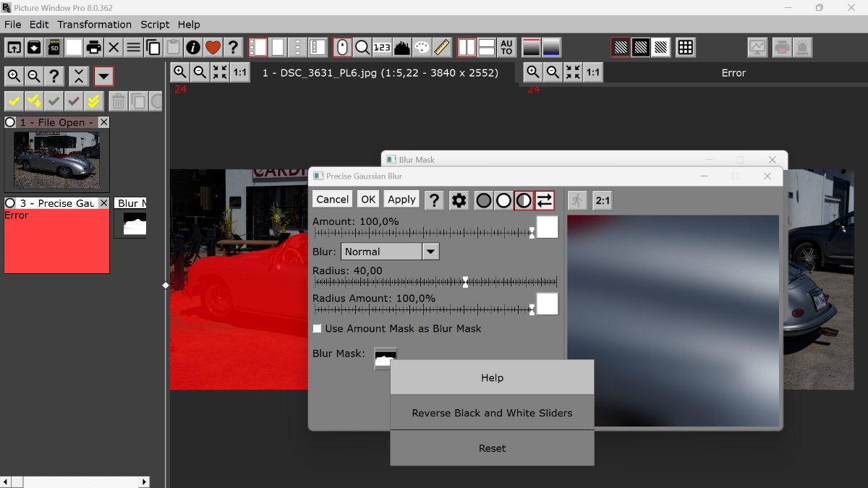The image size is (868, 488).
Task: Toggle the half-filled circle preview mode button
Action: [x=524, y=200]
